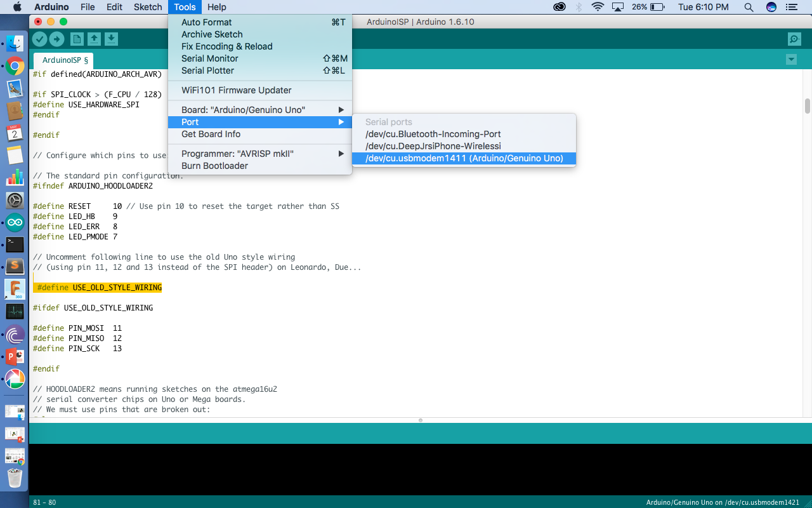Choose Burn Bootloader
Viewport: 812px width, 508px height.
click(x=260, y=166)
